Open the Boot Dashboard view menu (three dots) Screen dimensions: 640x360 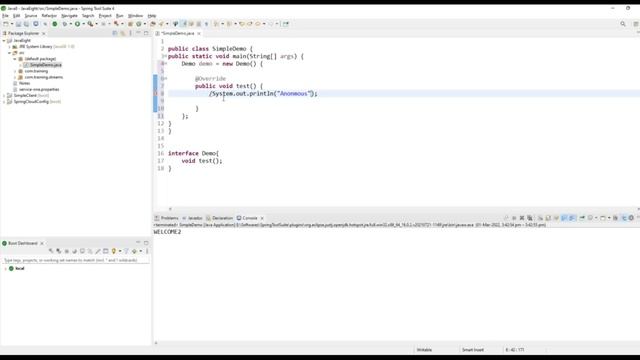(147, 251)
